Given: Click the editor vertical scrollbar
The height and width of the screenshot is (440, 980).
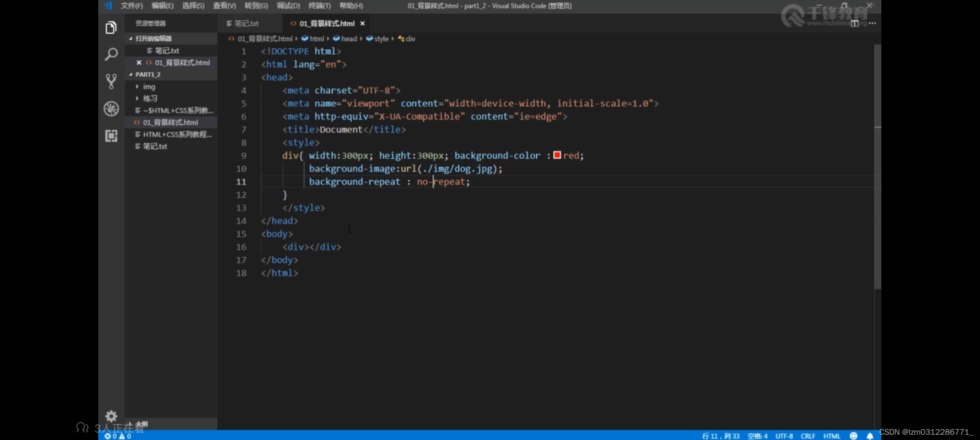Looking at the screenshot, I should pos(878,167).
